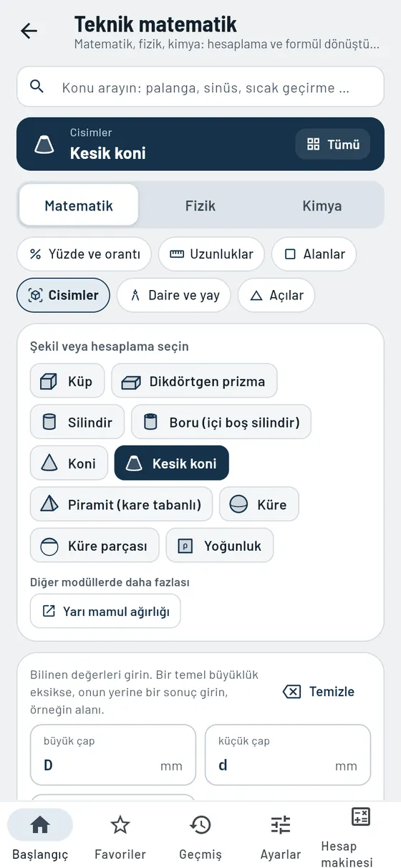
Task: Open Yarı mamul ağırlığı module link
Action: pos(105,612)
